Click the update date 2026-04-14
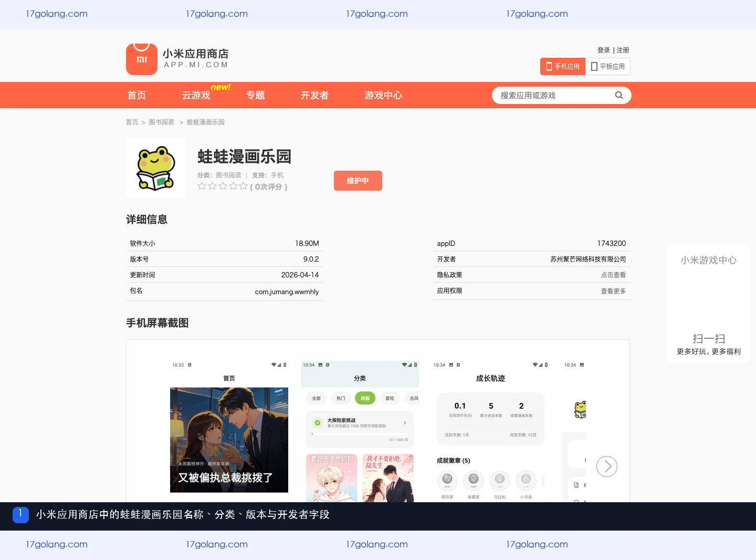Image resolution: width=756 pixels, height=560 pixels. click(x=300, y=275)
